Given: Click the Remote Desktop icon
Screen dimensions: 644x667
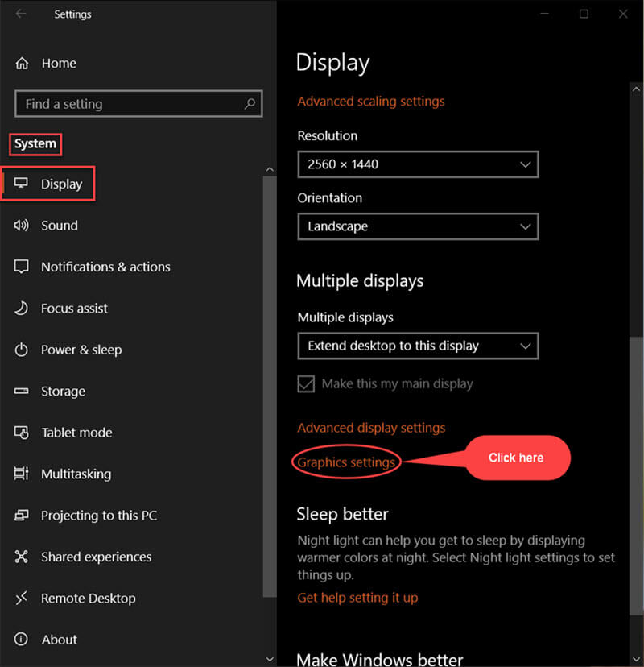Looking at the screenshot, I should pyautogui.click(x=21, y=598).
